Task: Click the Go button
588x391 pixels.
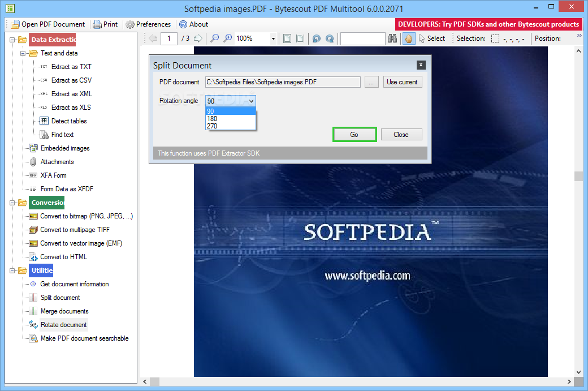Action: click(x=354, y=134)
